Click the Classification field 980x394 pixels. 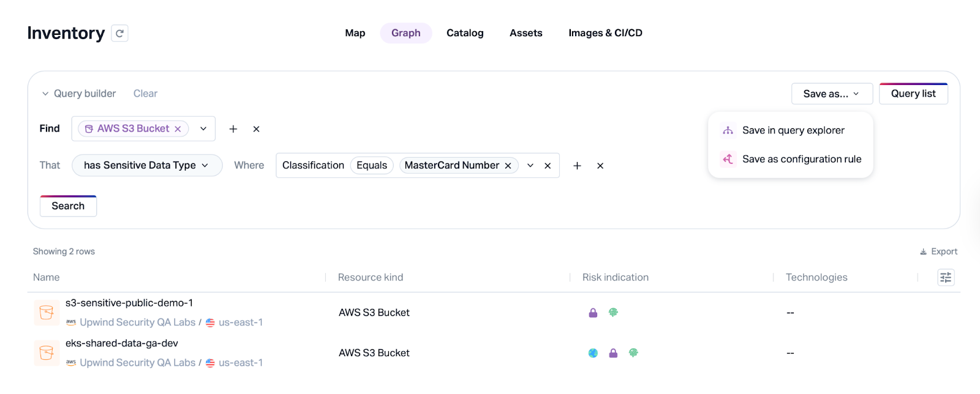tap(313, 165)
